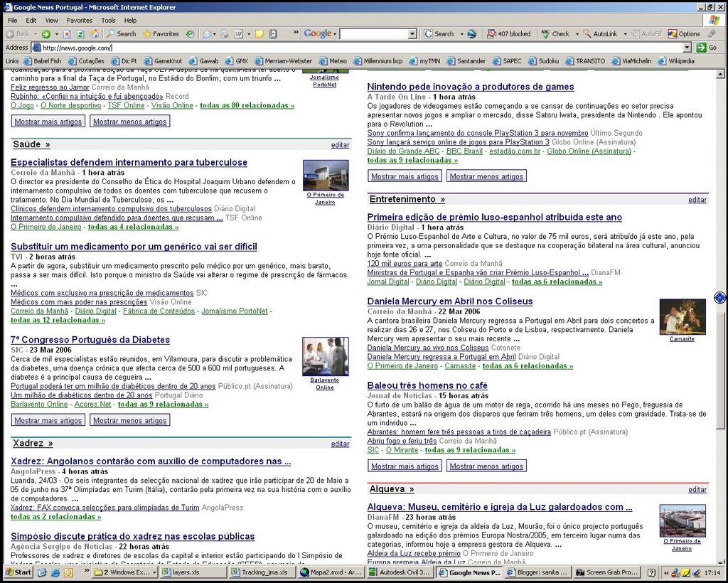Click 'Mostrar menos artigos' under Entretenimento section

[486, 466]
